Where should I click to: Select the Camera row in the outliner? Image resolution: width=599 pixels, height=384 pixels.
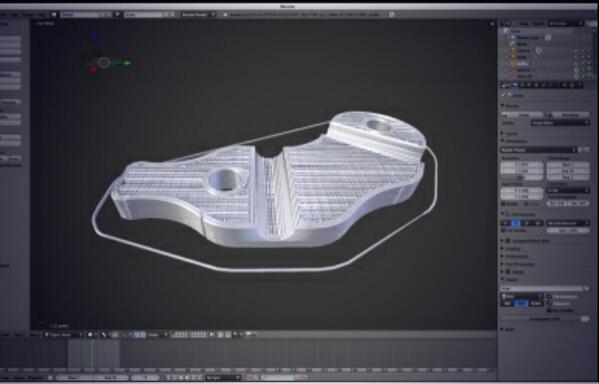coord(523,50)
